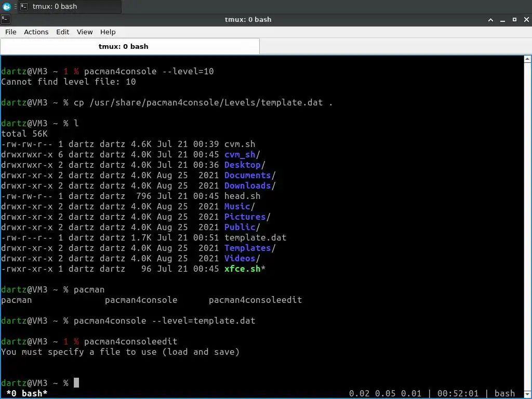The image size is (532, 399).
Task: Click the shade (roll-up) window arrow icon
Action: coord(490,20)
